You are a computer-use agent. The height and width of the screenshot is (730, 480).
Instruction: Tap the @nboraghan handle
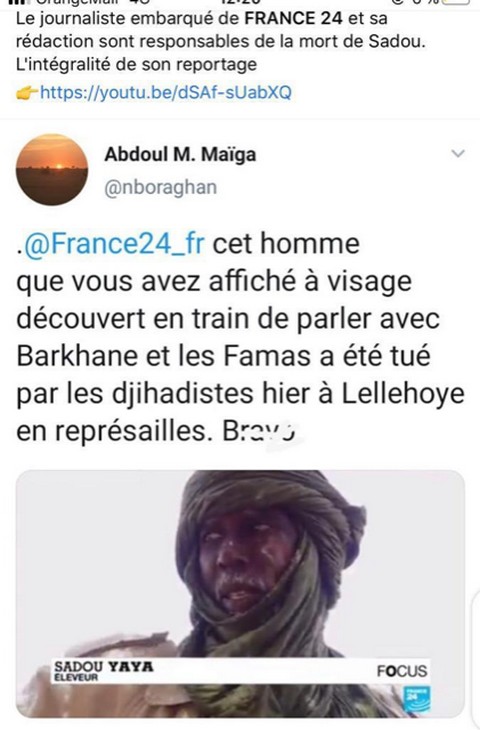[x=161, y=187]
